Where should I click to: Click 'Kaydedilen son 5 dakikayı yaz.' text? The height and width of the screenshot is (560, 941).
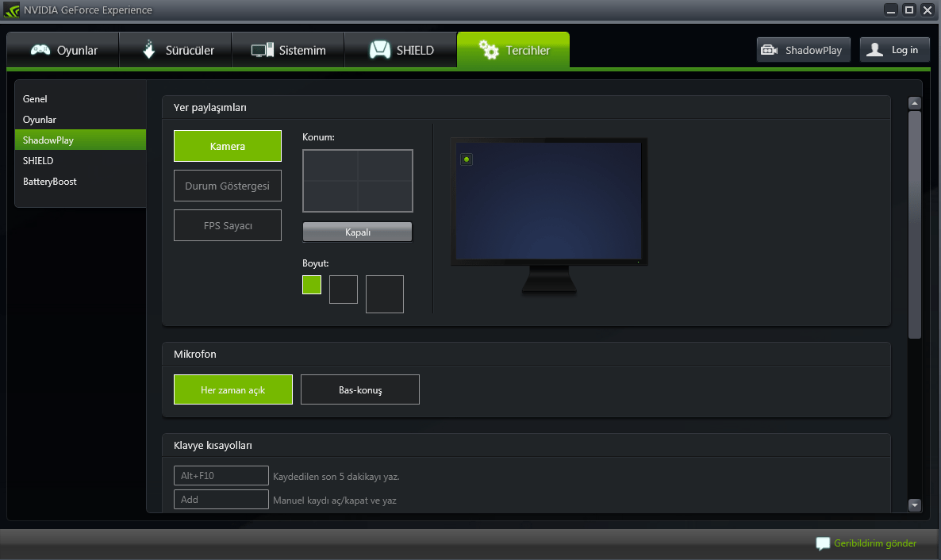[x=336, y=477]
